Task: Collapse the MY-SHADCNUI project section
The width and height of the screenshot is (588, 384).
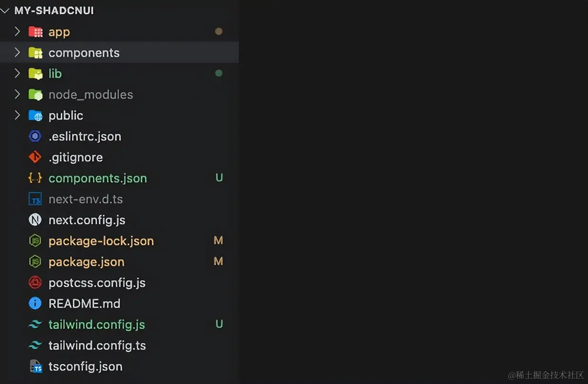Action: pos(5,10)
